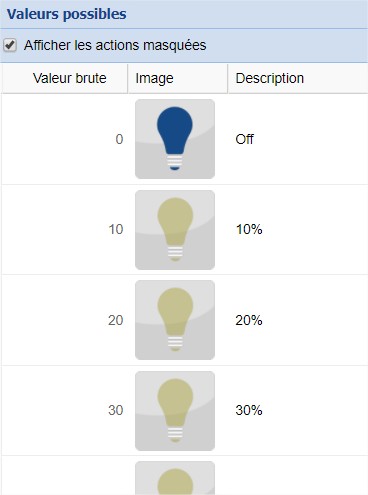
Task: Select the 30% description text
Action: pos(249,410)
